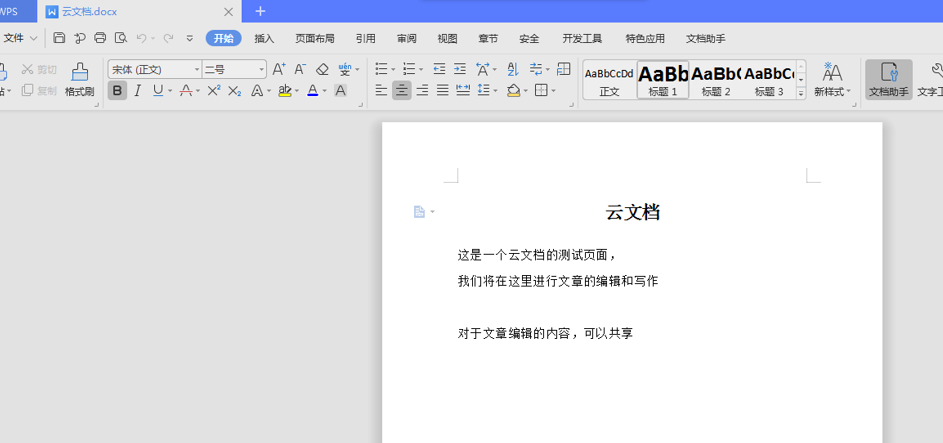Apply the 标题 1 style
Viewport: 943px width, 443px height.
pyautogui.click(x=663, y=80)
